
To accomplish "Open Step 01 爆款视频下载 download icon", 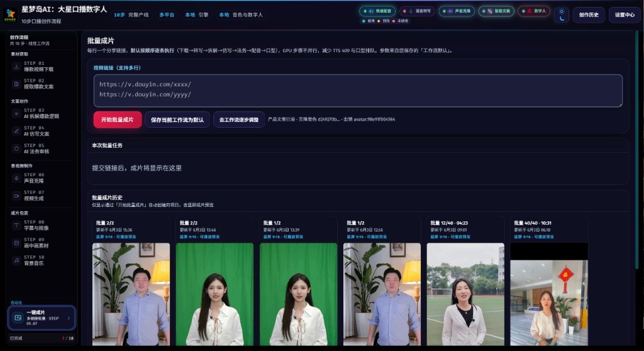I will tap(16, 67).
